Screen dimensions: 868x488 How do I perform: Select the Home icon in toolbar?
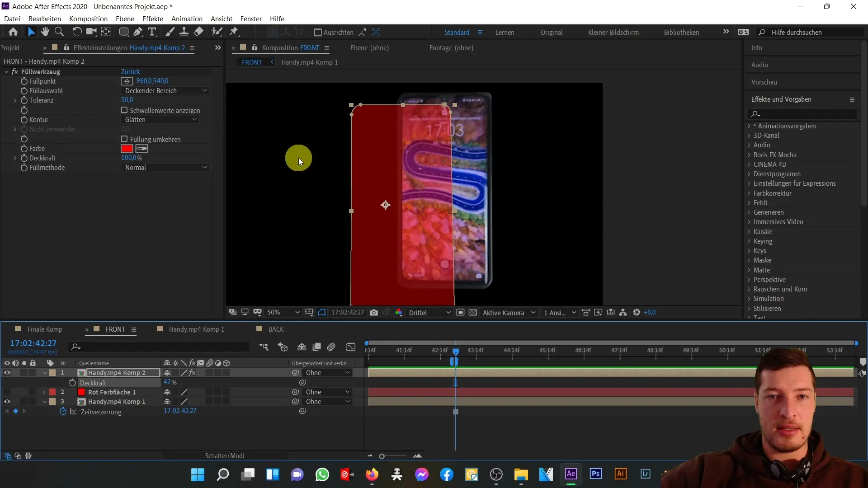coord(13,32)
